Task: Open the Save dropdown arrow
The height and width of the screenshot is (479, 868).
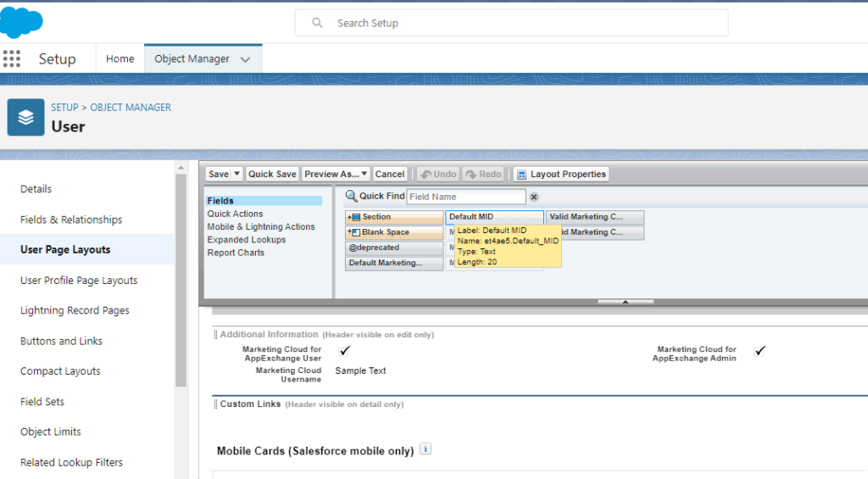Action: (237, 174)
